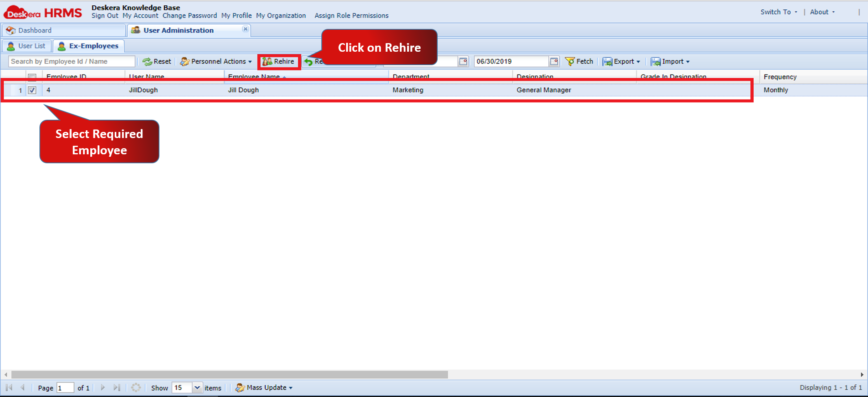Click the Search by Employee Id / Name field

click(72, 61)
